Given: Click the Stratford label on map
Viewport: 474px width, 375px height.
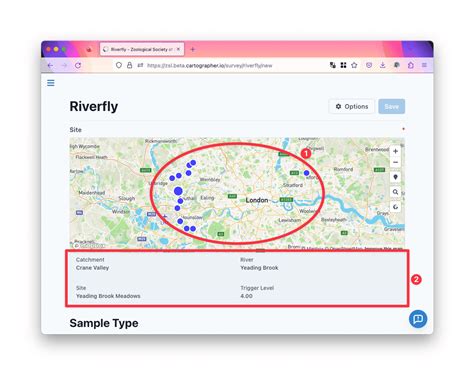Looking at the screenshot, I should tap(293, 185).
